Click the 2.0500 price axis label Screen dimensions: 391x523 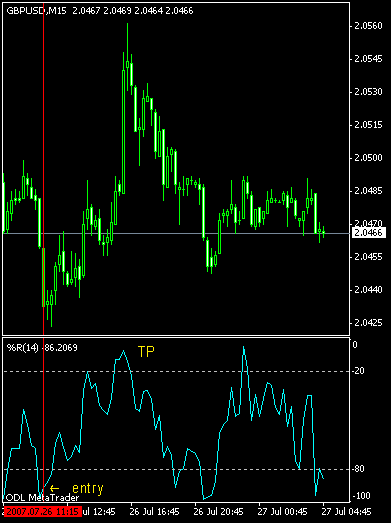click(x=368, y=158)
